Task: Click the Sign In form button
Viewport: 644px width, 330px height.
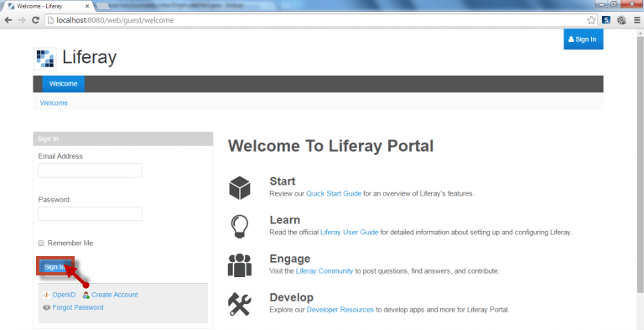Action: point(55,267)
